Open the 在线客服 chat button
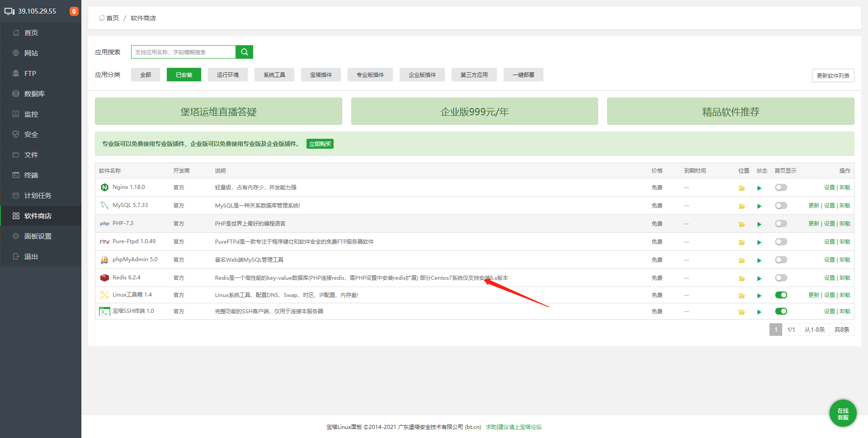 click(x=843, y=413)
